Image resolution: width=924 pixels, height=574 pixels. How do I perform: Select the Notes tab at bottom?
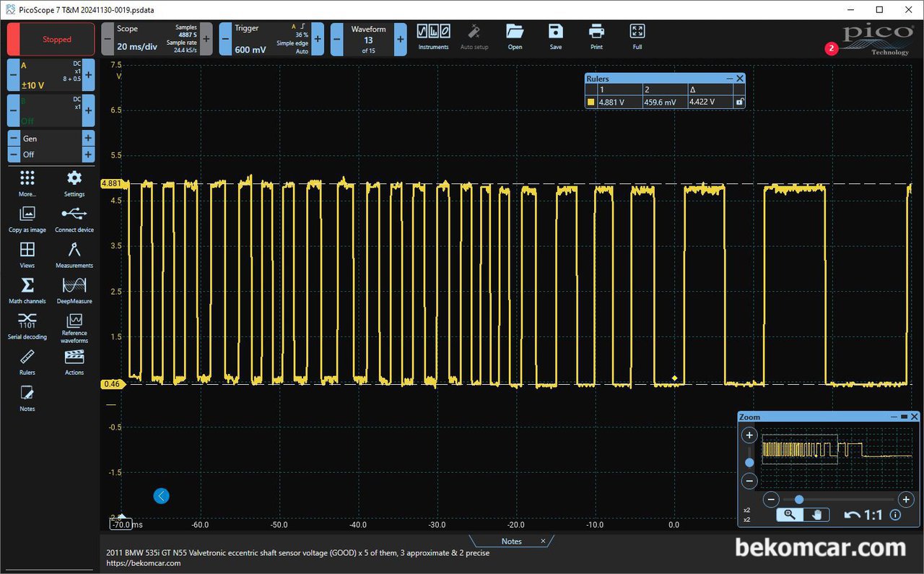click(x=511, y=542)
